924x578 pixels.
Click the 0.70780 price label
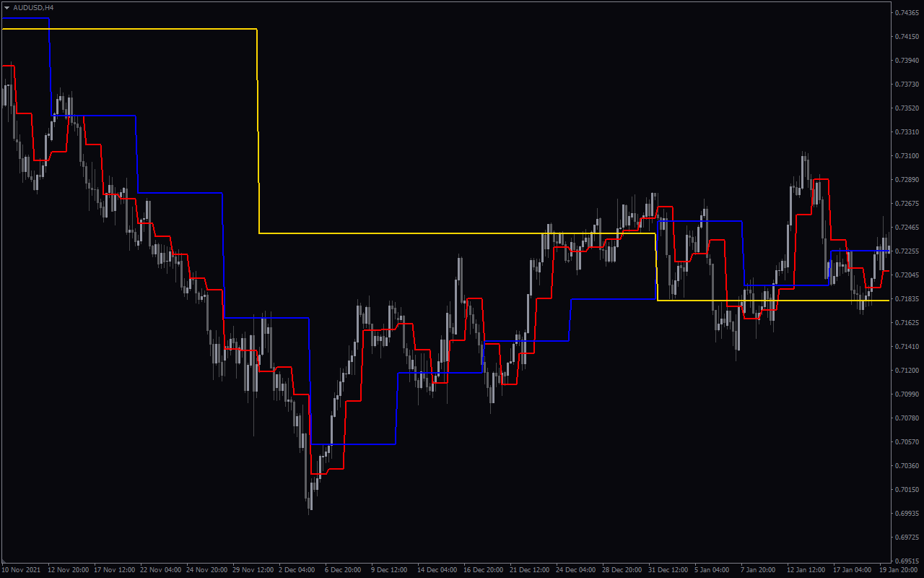tap(907, 418)
